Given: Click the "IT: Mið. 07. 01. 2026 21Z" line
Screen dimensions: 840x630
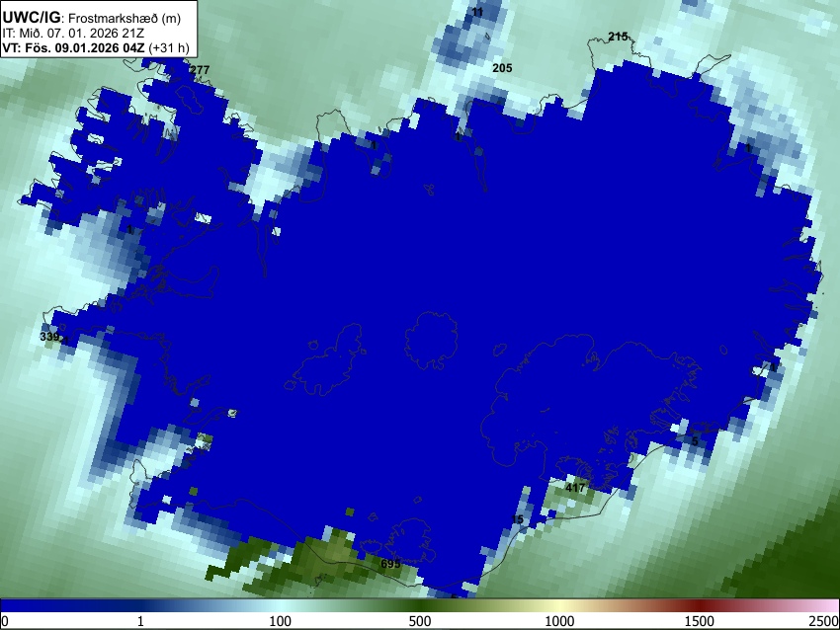Looking at the screenshot, I should pos(73,34).
